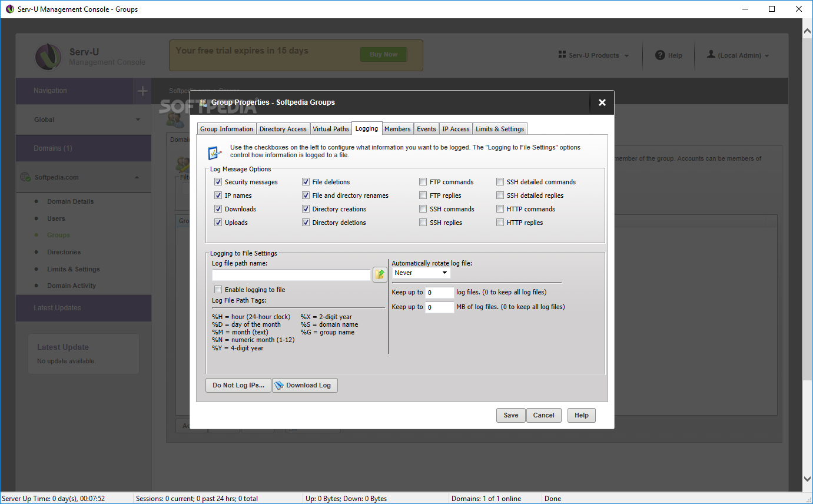Click the Log file path name field

[291, 275]
